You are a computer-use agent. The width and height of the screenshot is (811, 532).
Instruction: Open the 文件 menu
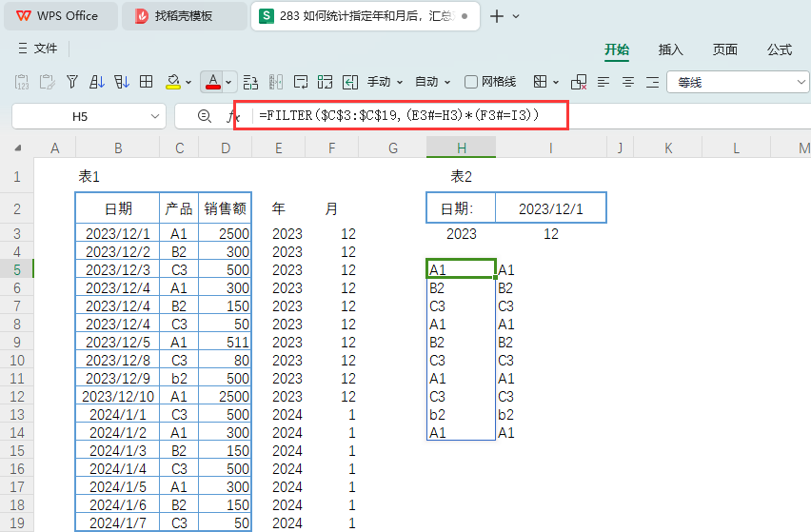point(38,49)
